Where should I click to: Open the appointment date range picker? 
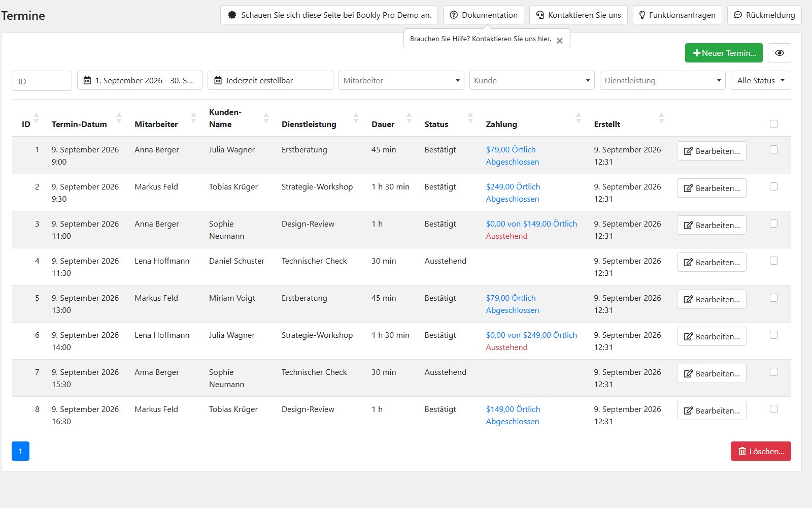pyautogui.click(x=140, y=80)
